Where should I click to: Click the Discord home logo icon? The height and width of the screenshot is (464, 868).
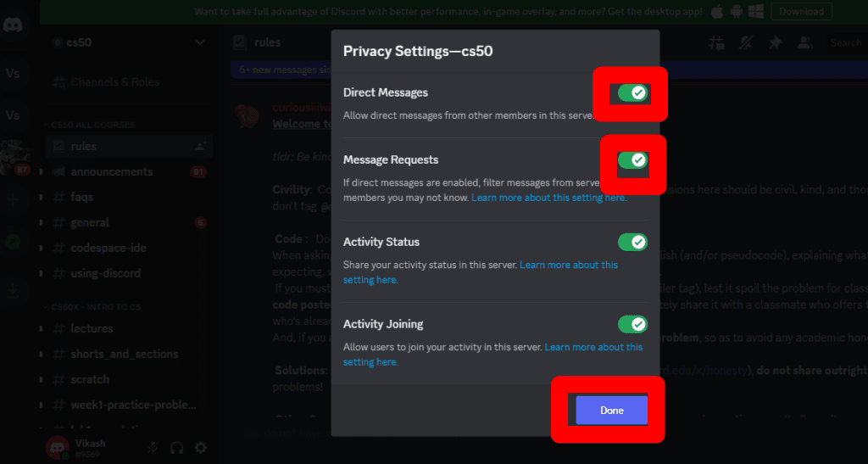[x=13, y=25]
